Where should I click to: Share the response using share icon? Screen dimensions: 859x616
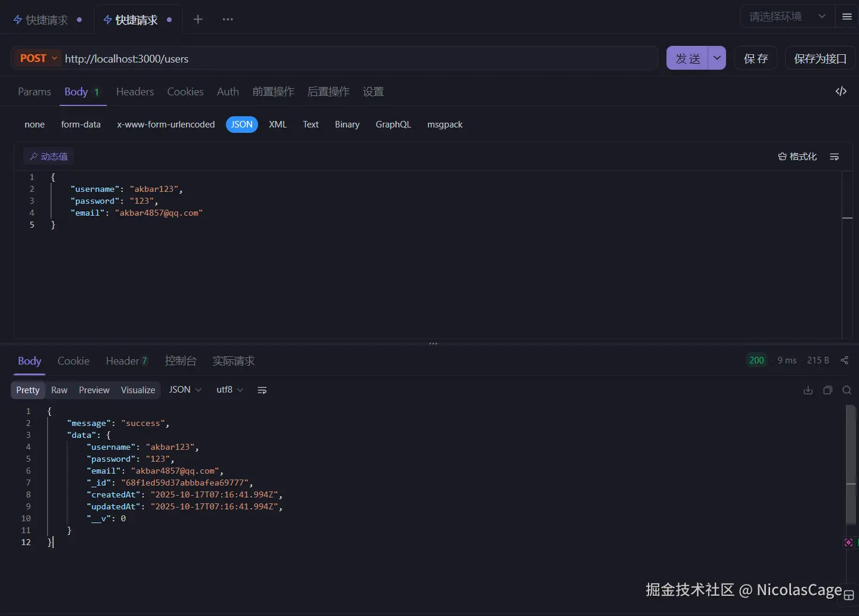pyautogui.click(x=844, y=360)
